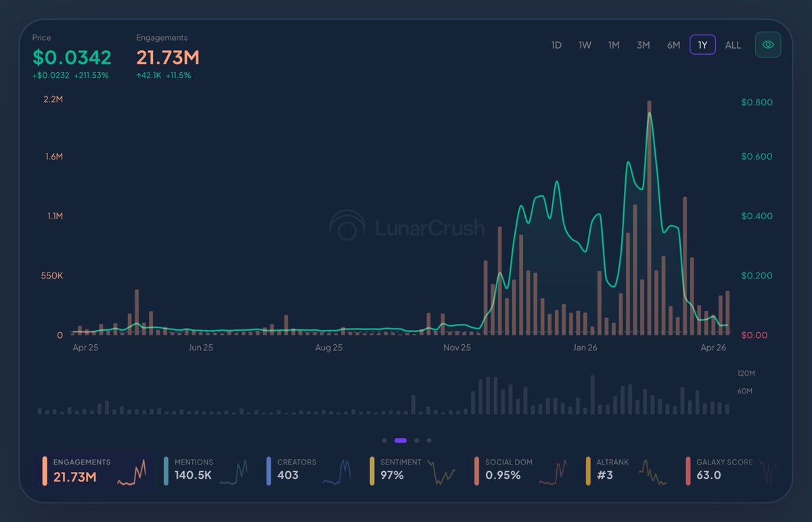Switch chart to 6M range

[673, 45]
